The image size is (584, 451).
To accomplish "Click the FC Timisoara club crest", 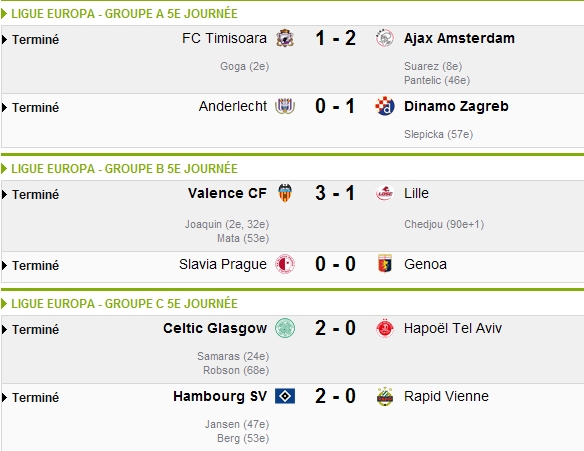I will pyautogui.click(x=285, y=38).
